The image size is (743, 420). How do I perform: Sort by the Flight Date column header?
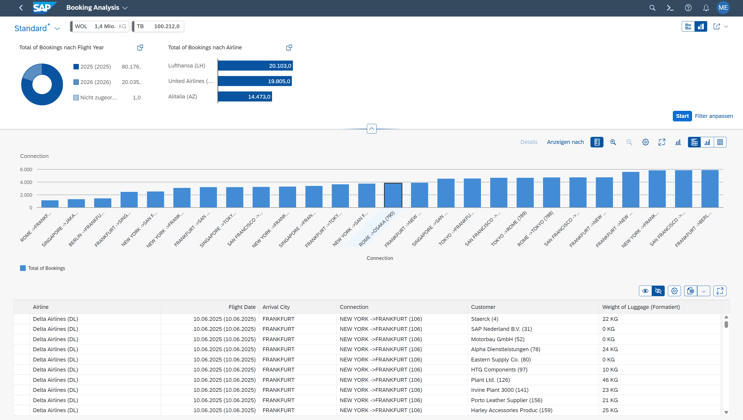point(241,307)
